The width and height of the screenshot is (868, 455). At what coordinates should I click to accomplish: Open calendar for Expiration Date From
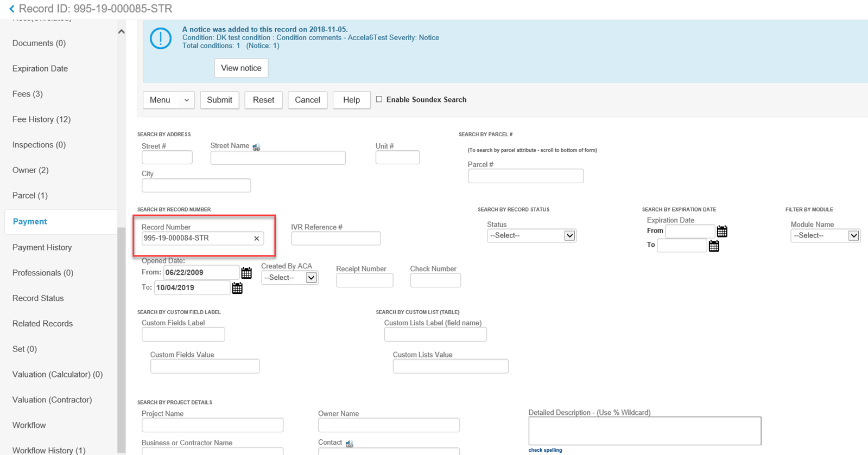pos(722,232)
